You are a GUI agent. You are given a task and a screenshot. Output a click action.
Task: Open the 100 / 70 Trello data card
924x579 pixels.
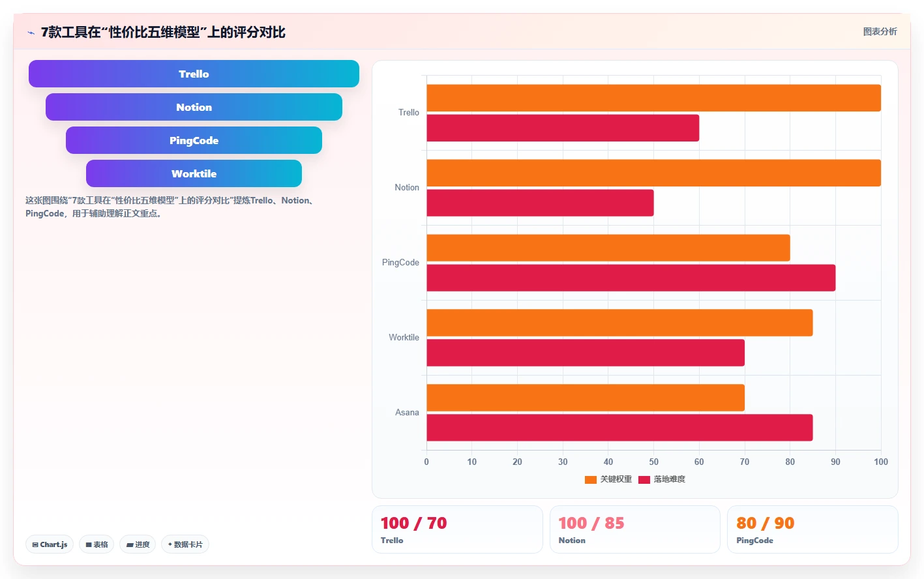(x=457, y=529)
